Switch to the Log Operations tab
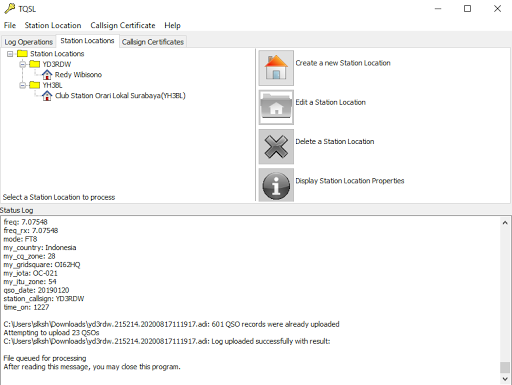The image size is (512, 385). [29, 42]
